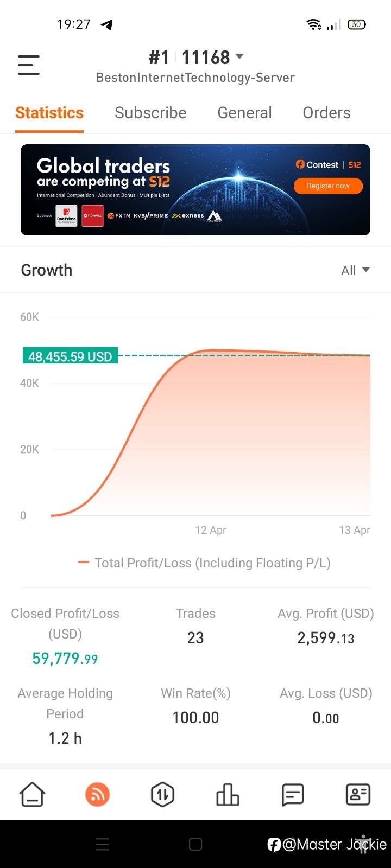Click the Register now button

click(x=328, y=186)
